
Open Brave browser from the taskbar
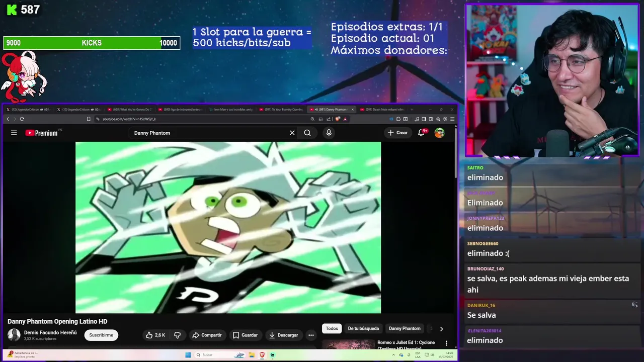pos(262,355)
